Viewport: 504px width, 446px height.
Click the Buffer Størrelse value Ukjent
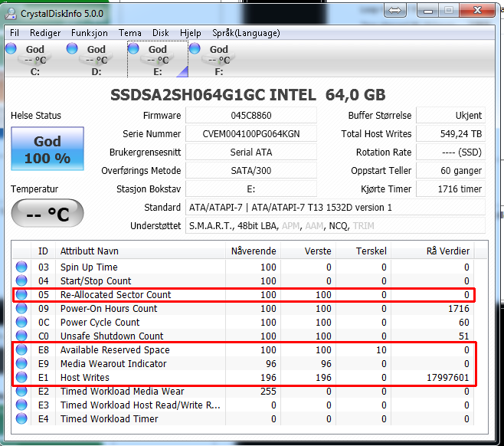[x=450, y=116]
